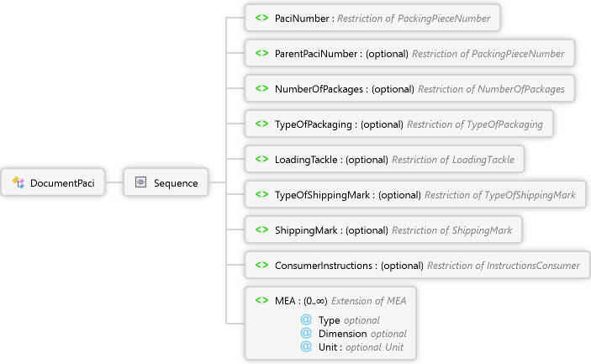Click the LoadingTackle element icon
The width and height of the screenshot is (591, 364).
tap(261, 160)
